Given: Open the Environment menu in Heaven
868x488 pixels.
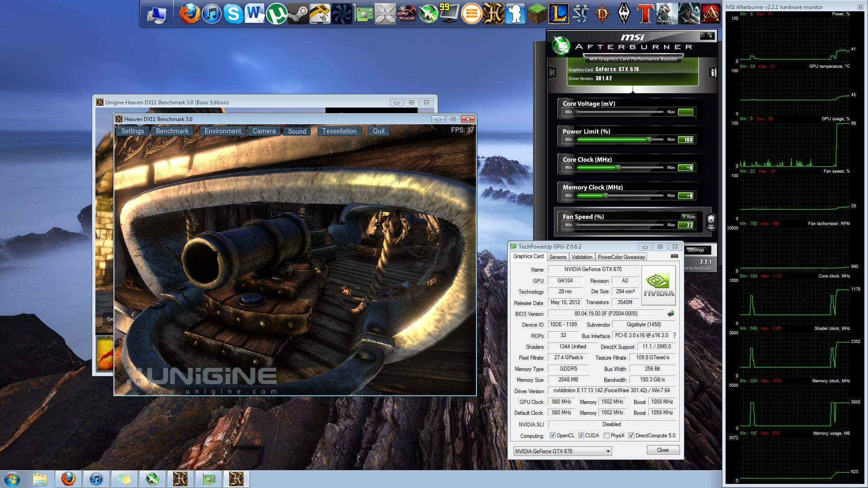Looking at the screenshot, I should 222,131.
